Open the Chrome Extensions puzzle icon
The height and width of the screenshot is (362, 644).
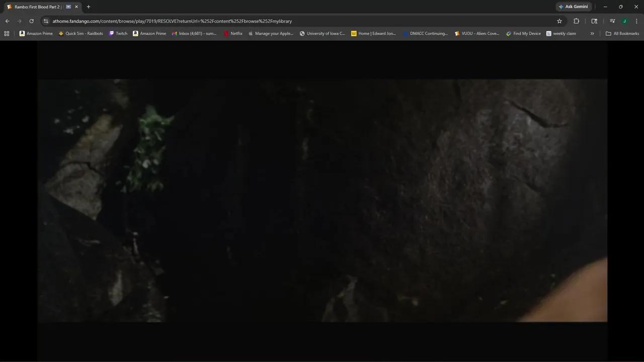tap(576, 21)
